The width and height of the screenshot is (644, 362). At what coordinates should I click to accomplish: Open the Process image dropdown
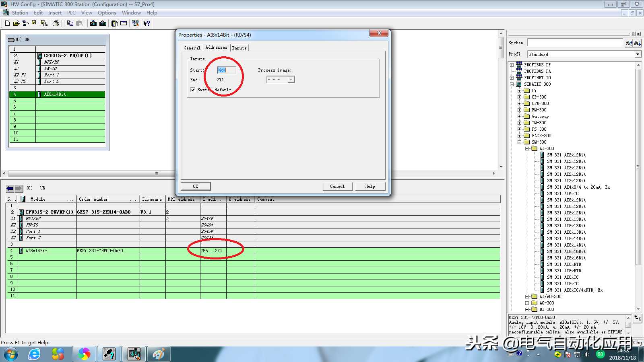291,80
